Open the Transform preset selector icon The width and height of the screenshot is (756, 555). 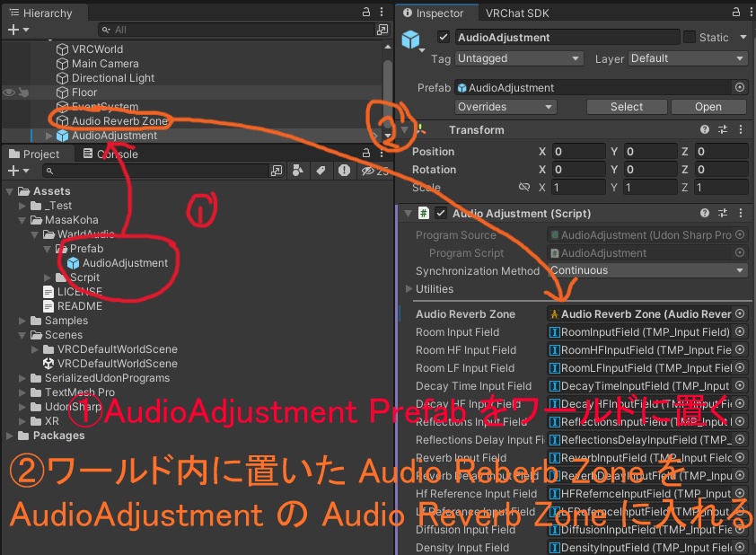point(724,129)
